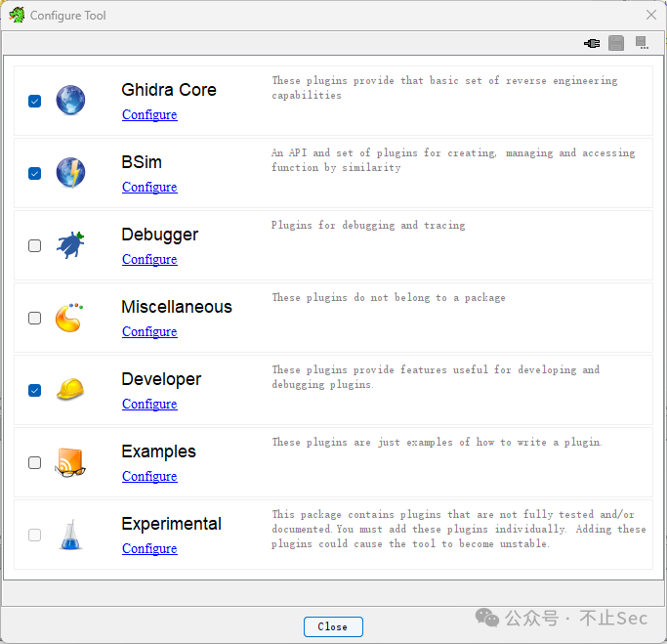Click the Ghidra Core package title
Screen dimensions: 667x644
(169, 90)
